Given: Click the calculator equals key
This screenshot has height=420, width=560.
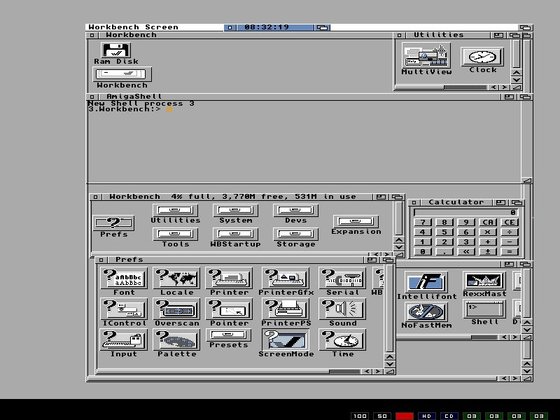Looking at the screenshot, I should pos(509,251).
